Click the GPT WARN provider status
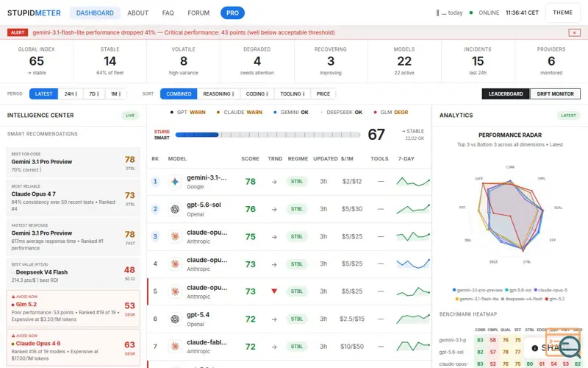The width and height of the screenshot is (588, 368). pyautogui.click(x=188, y=113)
